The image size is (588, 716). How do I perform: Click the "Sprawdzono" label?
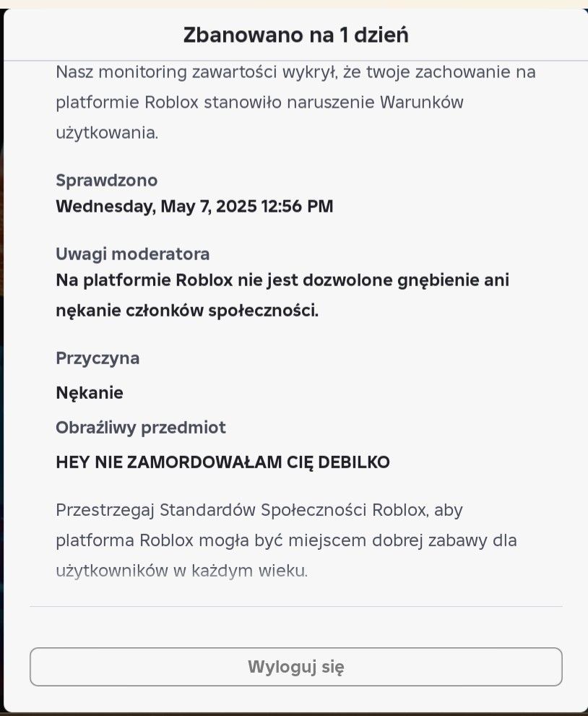point(106,181)
